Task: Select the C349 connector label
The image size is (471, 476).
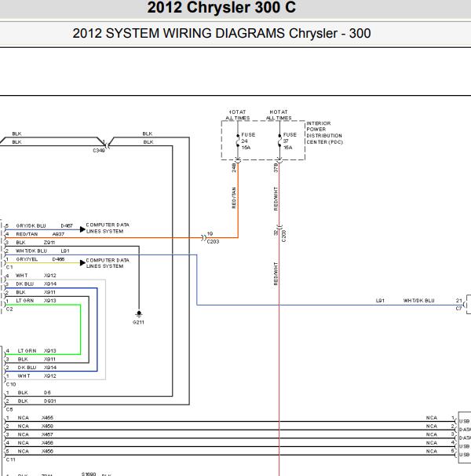Action: pos(99,150)
